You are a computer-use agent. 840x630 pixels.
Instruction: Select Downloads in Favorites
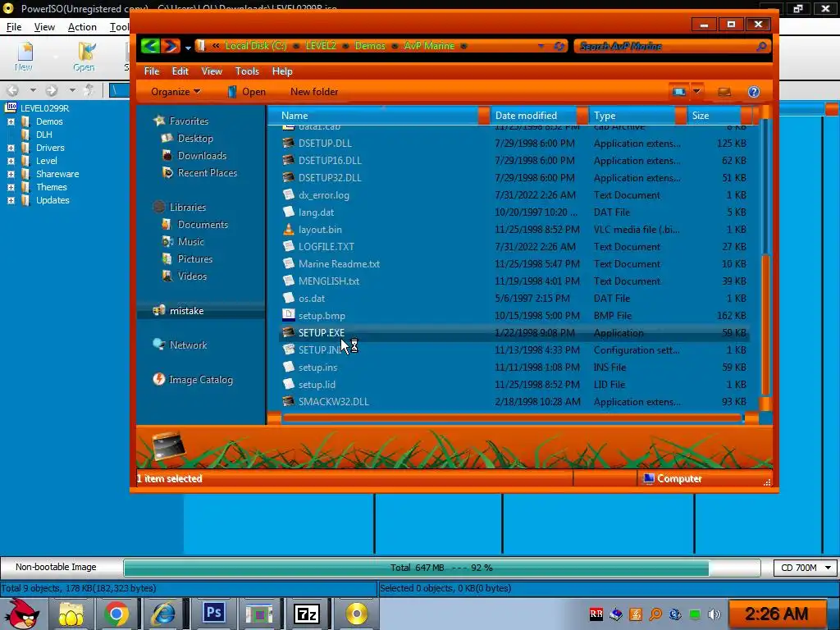click(202, 155)
